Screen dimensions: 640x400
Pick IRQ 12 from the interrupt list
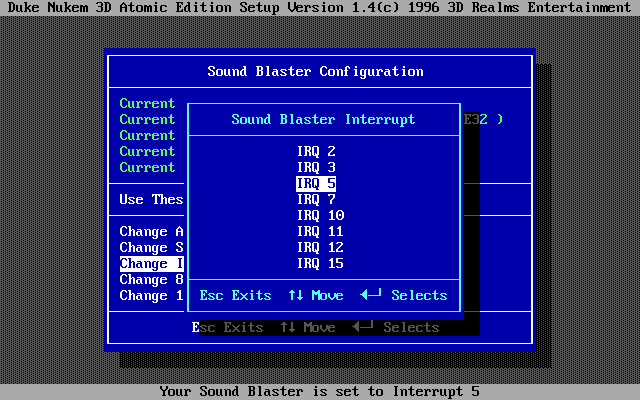coord(320,247)
